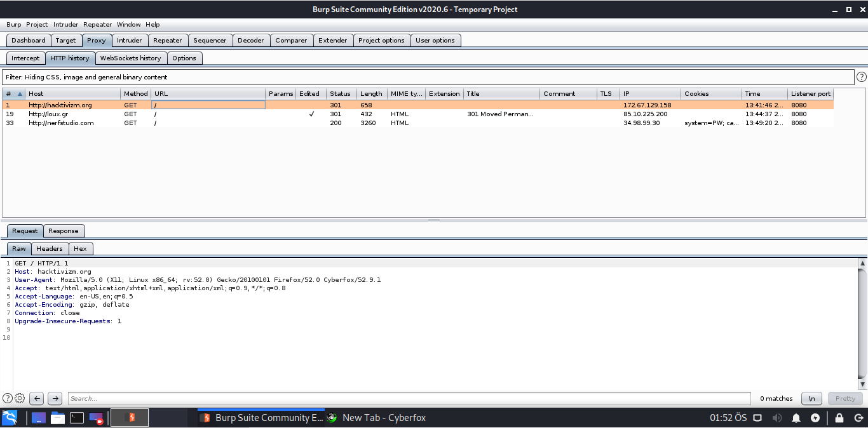Switch to Decoder tab

pyautogui.click(x=250, y=40)
